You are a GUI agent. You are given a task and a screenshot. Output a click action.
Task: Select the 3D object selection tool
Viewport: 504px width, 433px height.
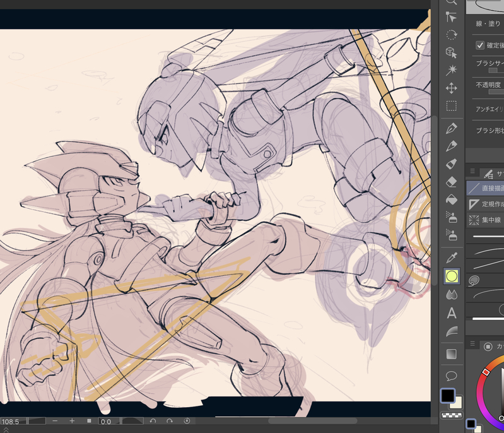451,52
